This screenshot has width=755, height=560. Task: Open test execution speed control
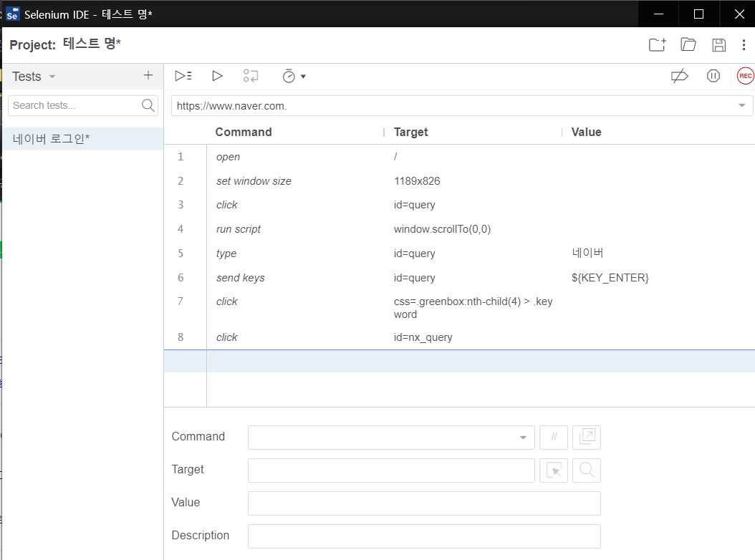click(294, 76)
